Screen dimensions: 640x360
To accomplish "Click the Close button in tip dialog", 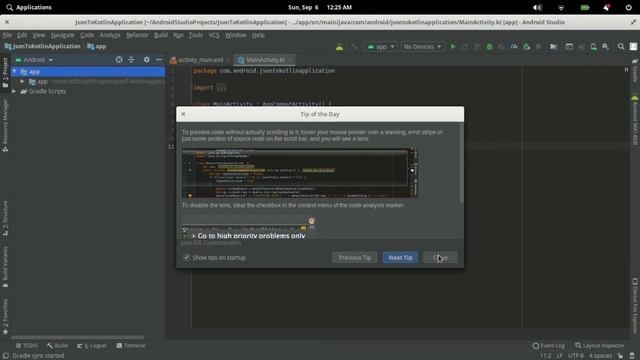I will 440,258.
